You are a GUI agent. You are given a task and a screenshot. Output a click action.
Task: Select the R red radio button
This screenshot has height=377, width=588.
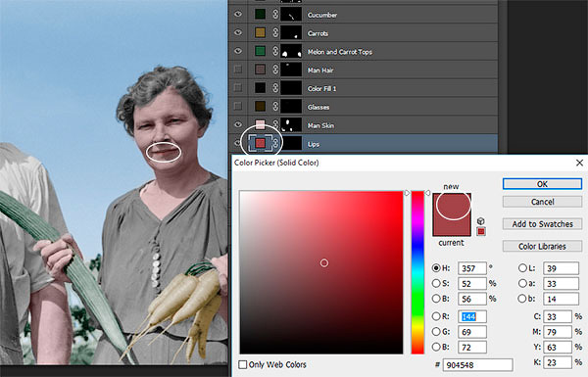(x=436, y=316)
